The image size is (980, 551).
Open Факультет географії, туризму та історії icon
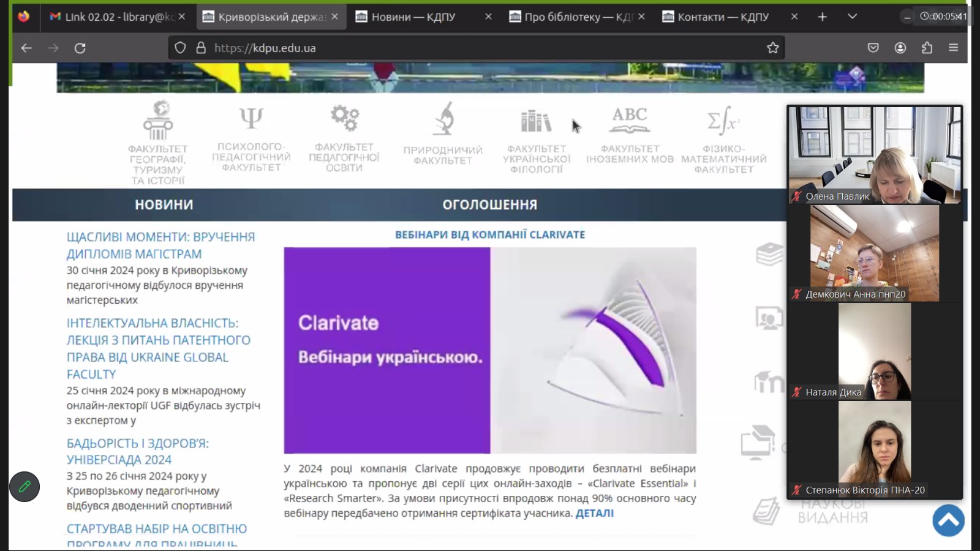coord(158,120)
